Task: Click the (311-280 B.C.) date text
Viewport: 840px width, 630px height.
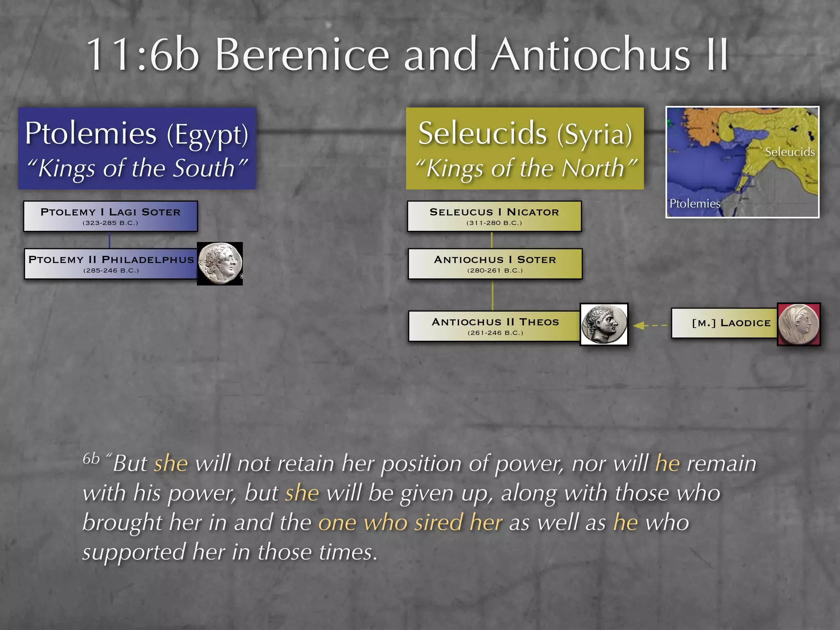Action: pos(494,223)
